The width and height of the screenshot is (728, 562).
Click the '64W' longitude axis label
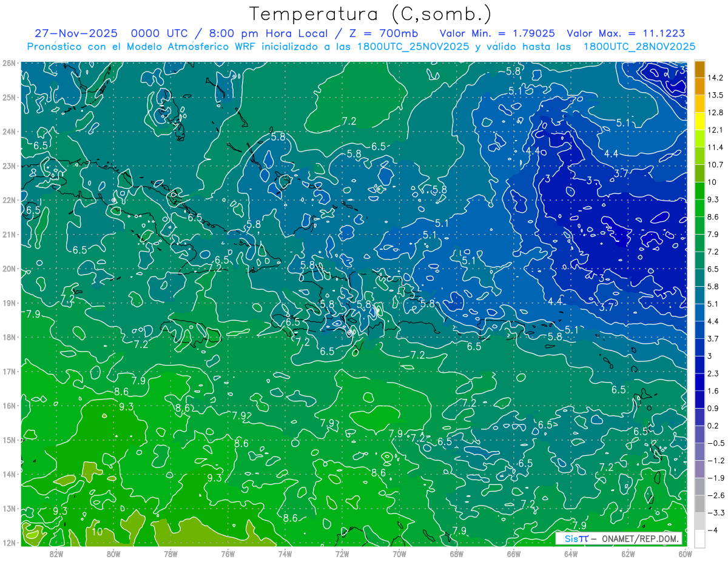coord(570,554)
